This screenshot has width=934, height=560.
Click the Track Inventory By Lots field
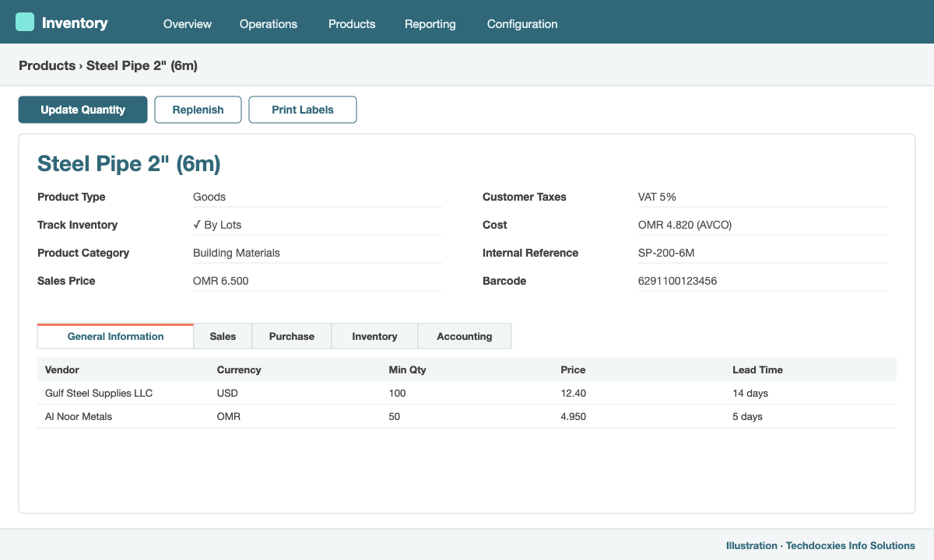tap(318, 225)
